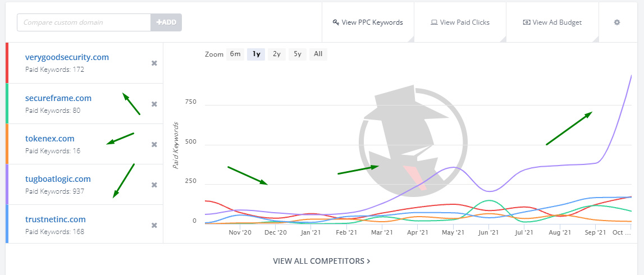Image resolution: width=644 pixels, height=275 pixels.
Task: Set chart zoom to 2y
Action: point(277,54)
